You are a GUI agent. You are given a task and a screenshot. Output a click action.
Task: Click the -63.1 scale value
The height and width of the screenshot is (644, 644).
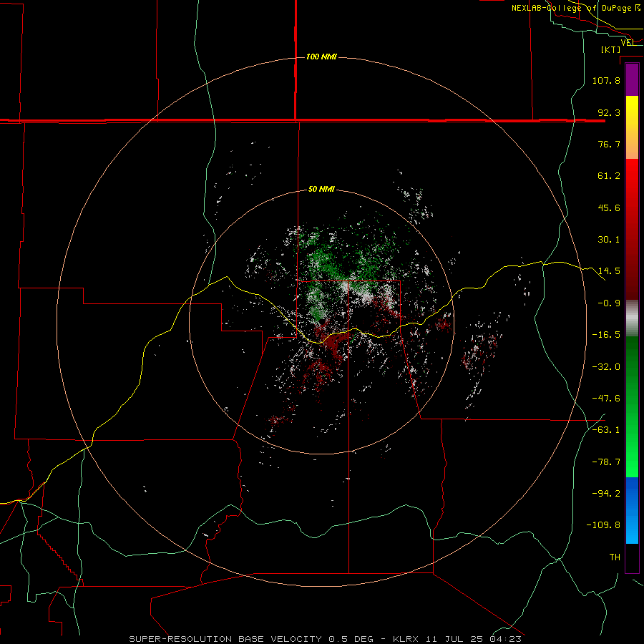pos(606,430)
